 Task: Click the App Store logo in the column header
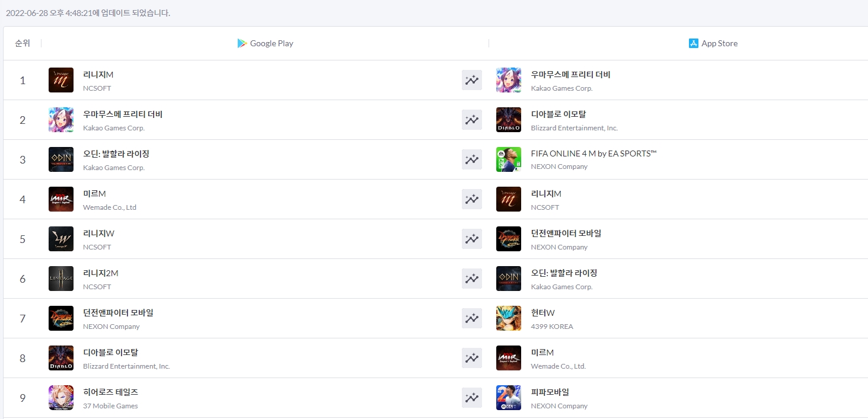click(693, 43)
